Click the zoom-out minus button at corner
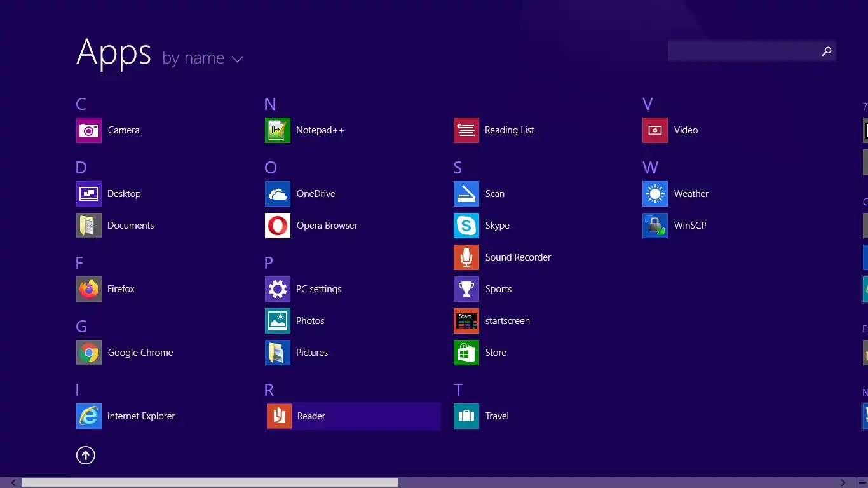Viewport: 868px width, 488px height. [x=862, y=483]
